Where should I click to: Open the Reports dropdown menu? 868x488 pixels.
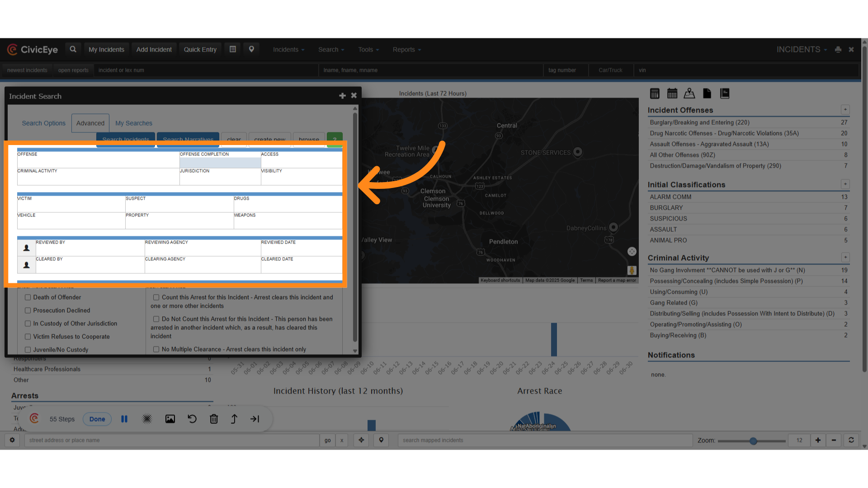coord(406,50)
